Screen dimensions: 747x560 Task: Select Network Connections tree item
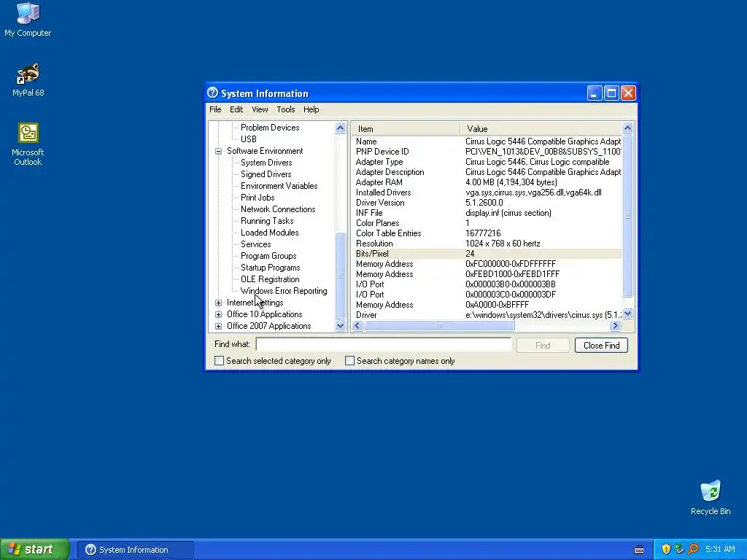coord(278,209)
